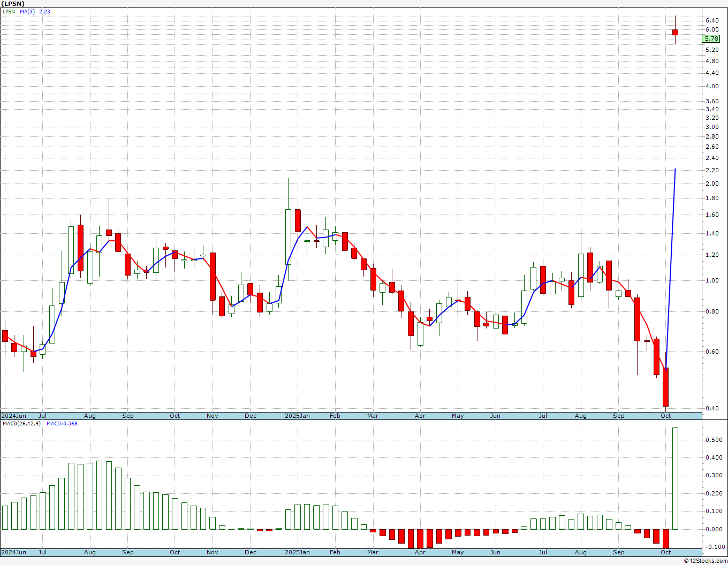728x565 pixels.
Task: Click the 6.00 price axis label
Action: 712,29
